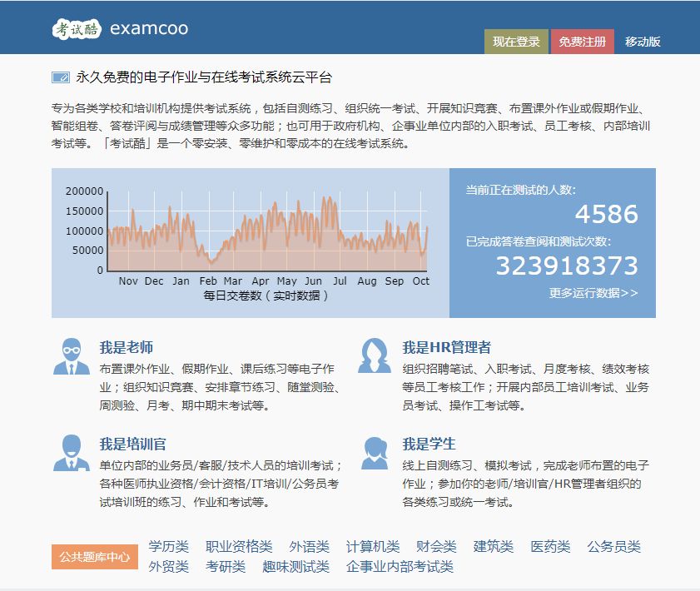The width and height of the screenshot is (700, 591).
Task: Click the 公共题库中心 orange button
Action: click(94, 557)
